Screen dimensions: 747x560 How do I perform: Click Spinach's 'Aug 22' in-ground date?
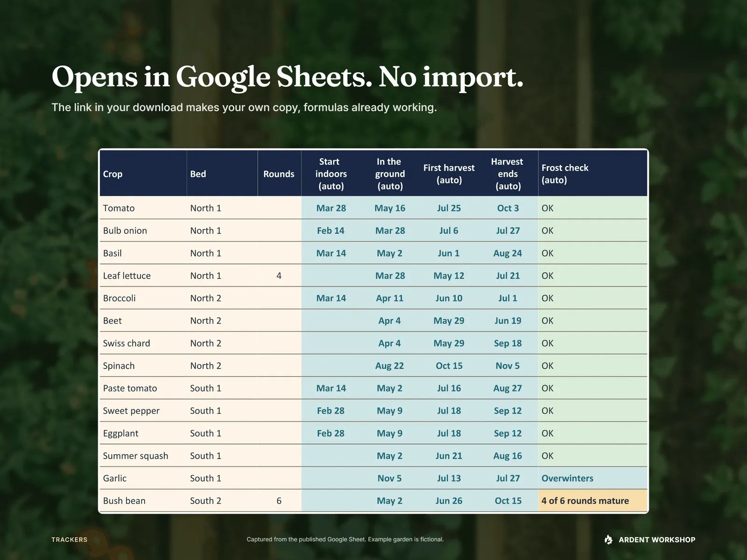tap(389, 366)
